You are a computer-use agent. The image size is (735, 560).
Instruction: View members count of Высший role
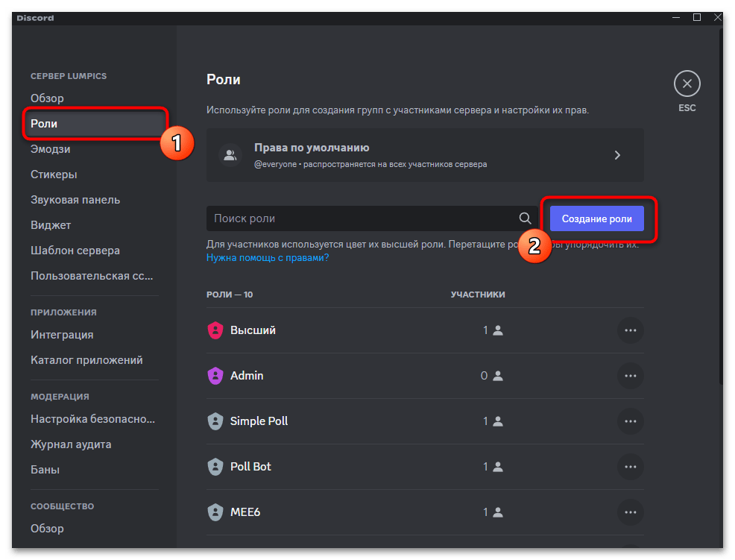(492, 330)
